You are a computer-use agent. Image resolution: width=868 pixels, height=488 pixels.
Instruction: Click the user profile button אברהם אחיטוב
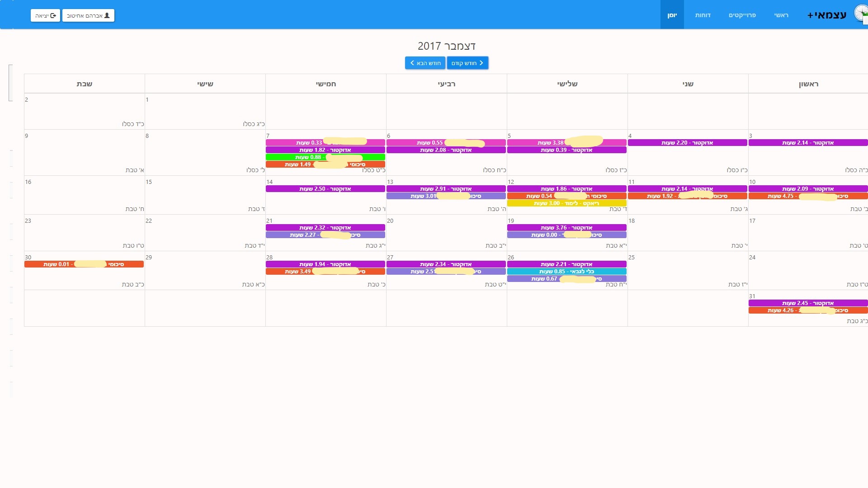(x=88, y=15)
